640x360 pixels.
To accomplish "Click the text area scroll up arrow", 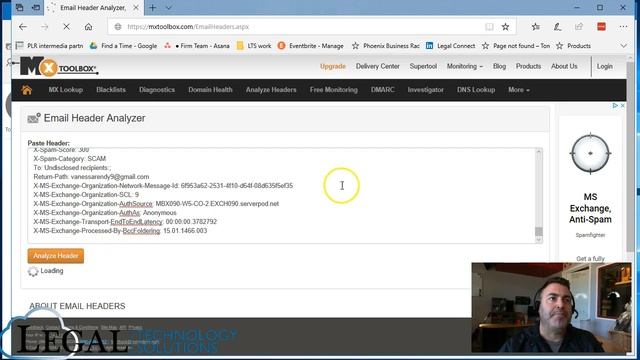I will 539,151.
